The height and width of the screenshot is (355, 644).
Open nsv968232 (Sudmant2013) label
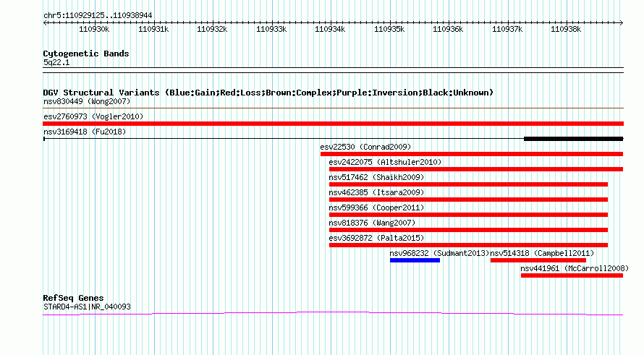[x=439, y=253]
